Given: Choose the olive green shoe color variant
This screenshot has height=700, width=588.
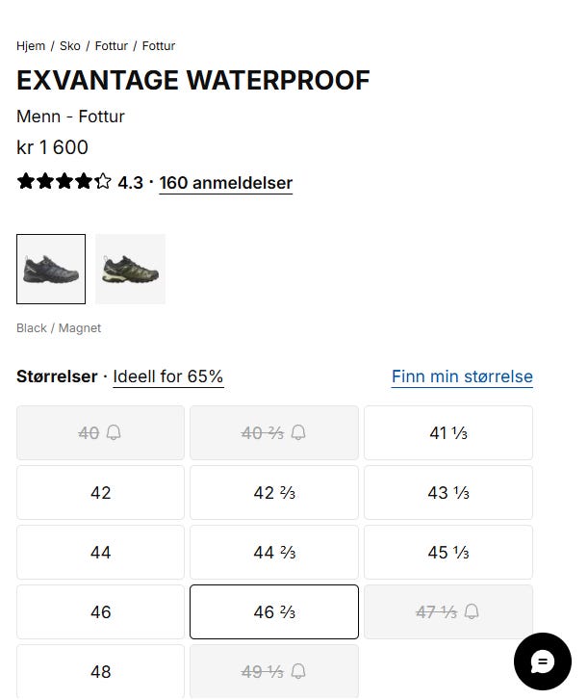Looking at the screenshot, I should (x=130, y=269).
